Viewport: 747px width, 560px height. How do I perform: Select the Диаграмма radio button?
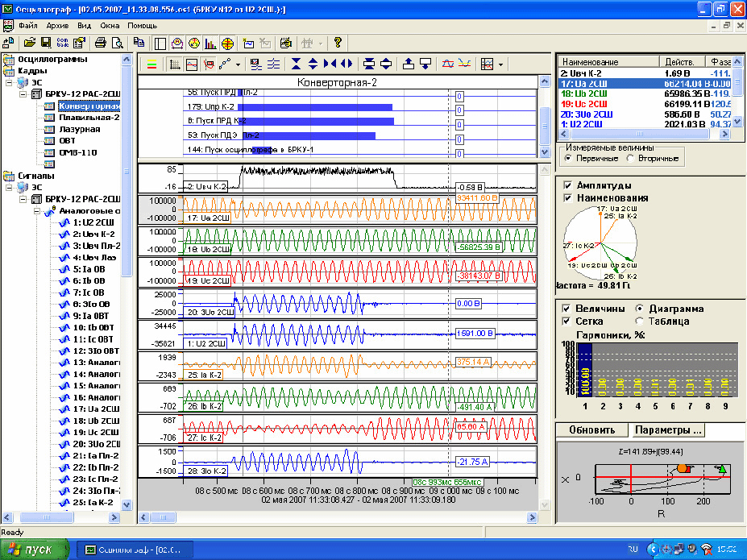tap(640, 309)
